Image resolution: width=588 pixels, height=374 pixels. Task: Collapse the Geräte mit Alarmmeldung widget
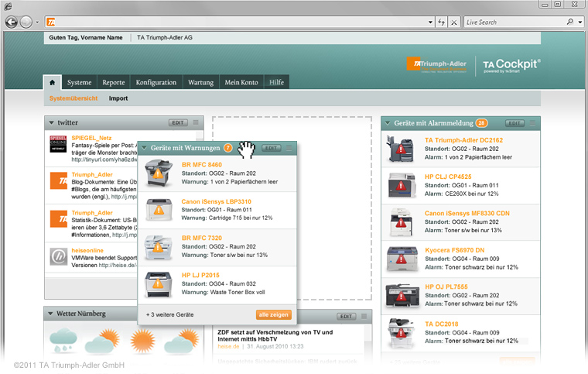click(388, 123)
